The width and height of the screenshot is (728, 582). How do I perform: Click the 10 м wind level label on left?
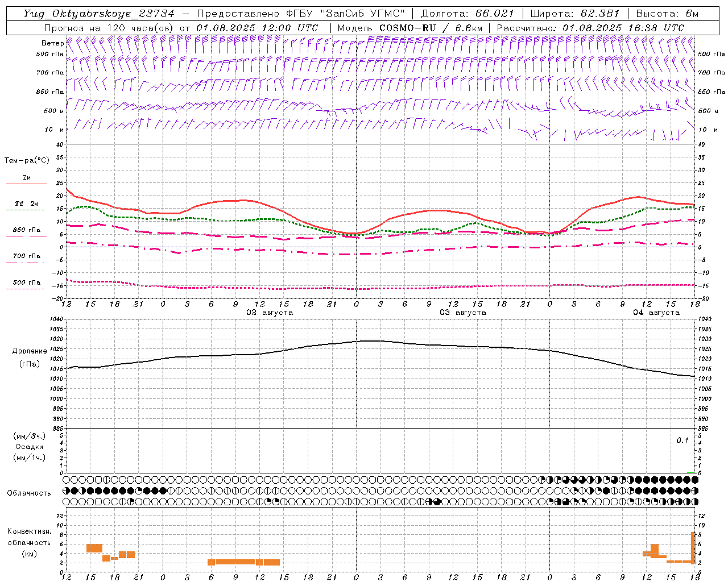pyautogui.click(x=54, y=130)
